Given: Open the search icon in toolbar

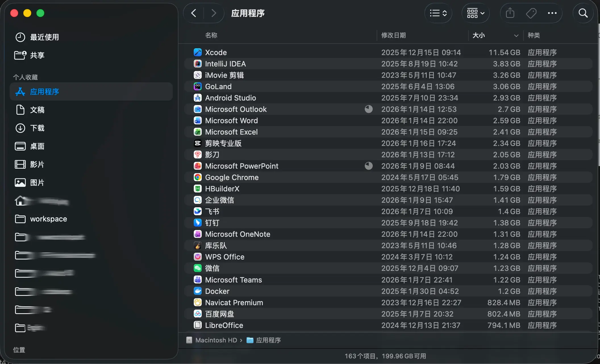Looking at the screenshot, I should coord(583,13).
